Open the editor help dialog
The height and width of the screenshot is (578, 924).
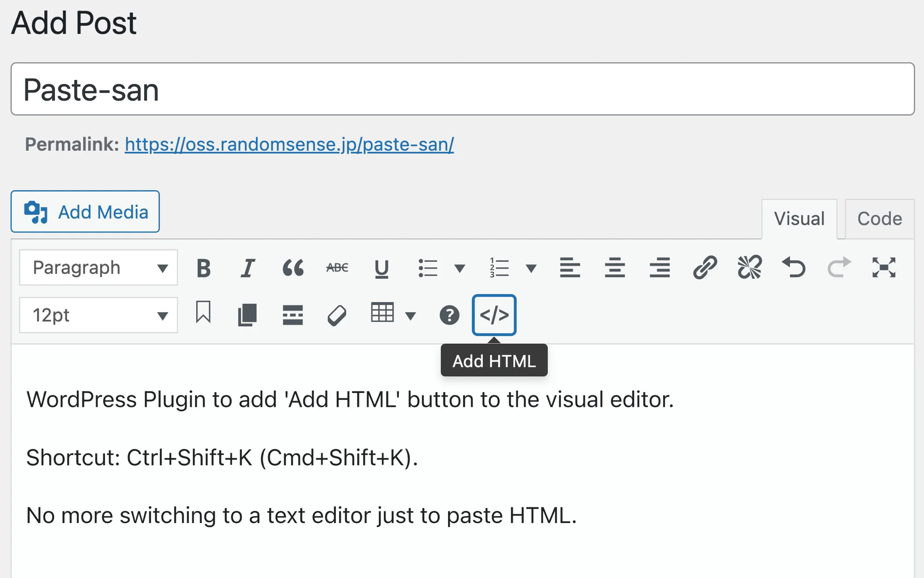pyautogui.click(x=450, y=315)
